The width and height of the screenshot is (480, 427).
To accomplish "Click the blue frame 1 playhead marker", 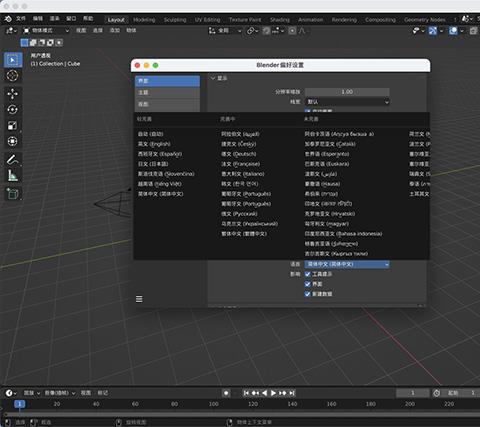I will 20,404.
